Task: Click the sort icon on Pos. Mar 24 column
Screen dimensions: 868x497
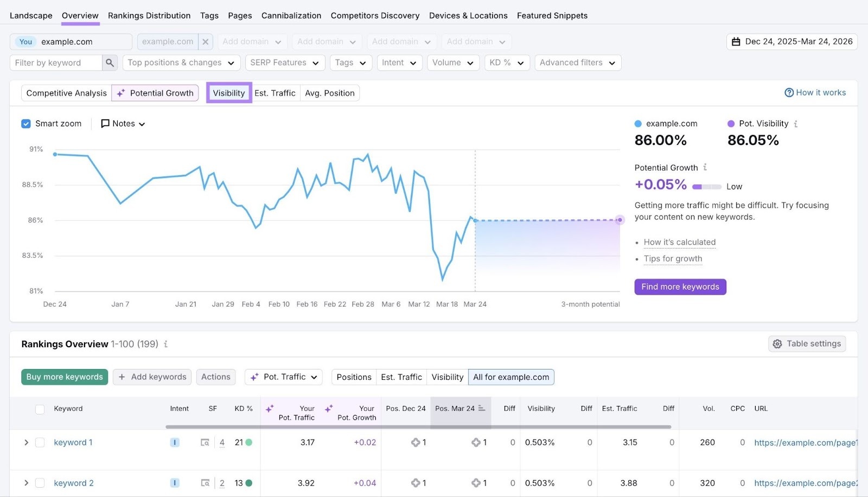Action: 483,409
